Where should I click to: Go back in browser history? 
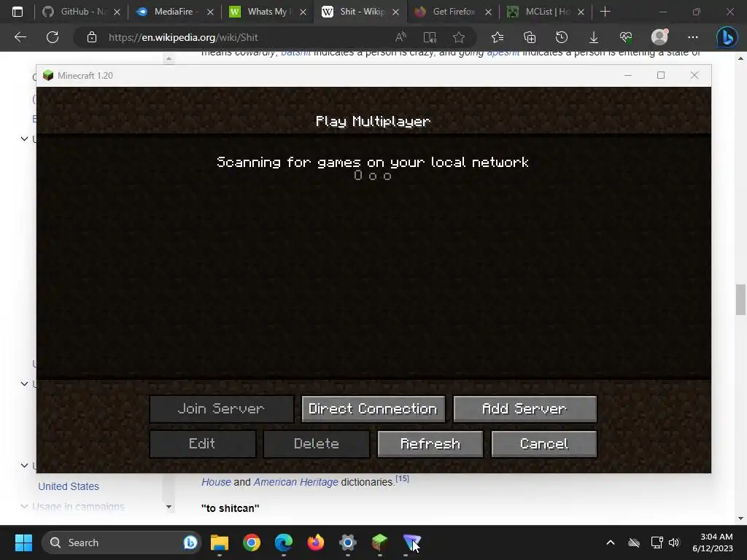coord(20,37)
